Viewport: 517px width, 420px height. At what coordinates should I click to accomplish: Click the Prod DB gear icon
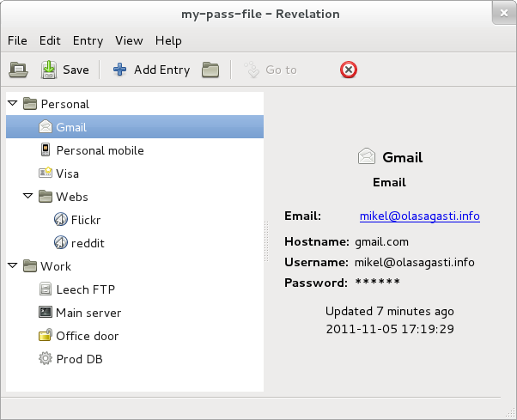pos(46,358)
